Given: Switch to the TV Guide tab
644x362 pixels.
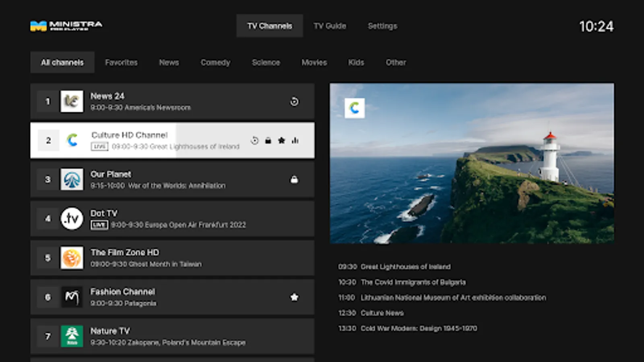Looking at the screenshot, I should [330, 26].
